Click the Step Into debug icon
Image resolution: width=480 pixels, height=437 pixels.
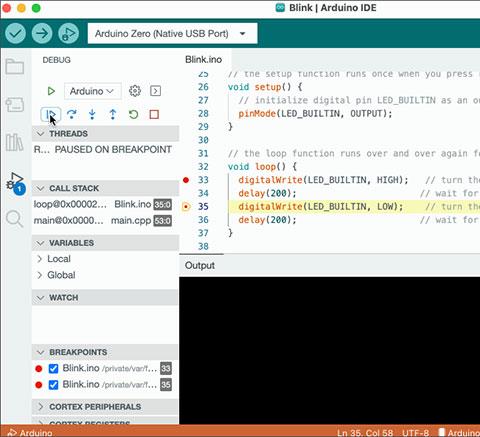tap(92, 114)
